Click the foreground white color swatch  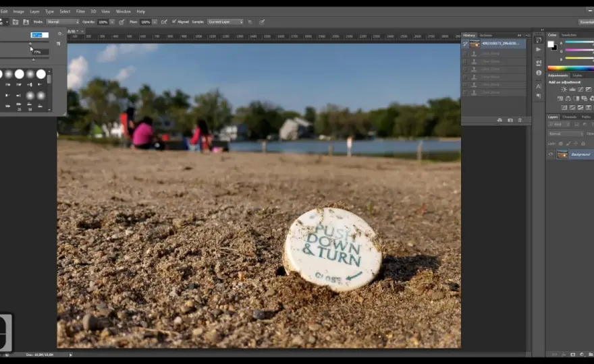pos(550,44)
